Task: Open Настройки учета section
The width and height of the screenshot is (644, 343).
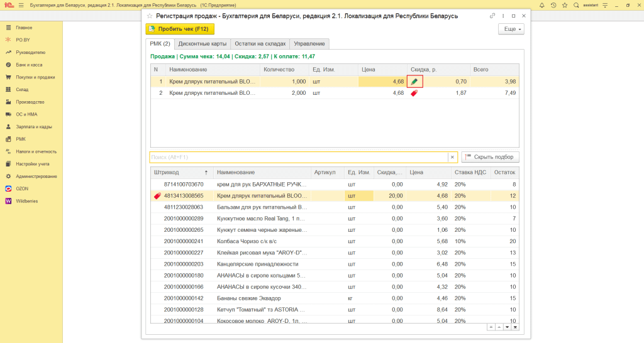Action: [31, 164]
